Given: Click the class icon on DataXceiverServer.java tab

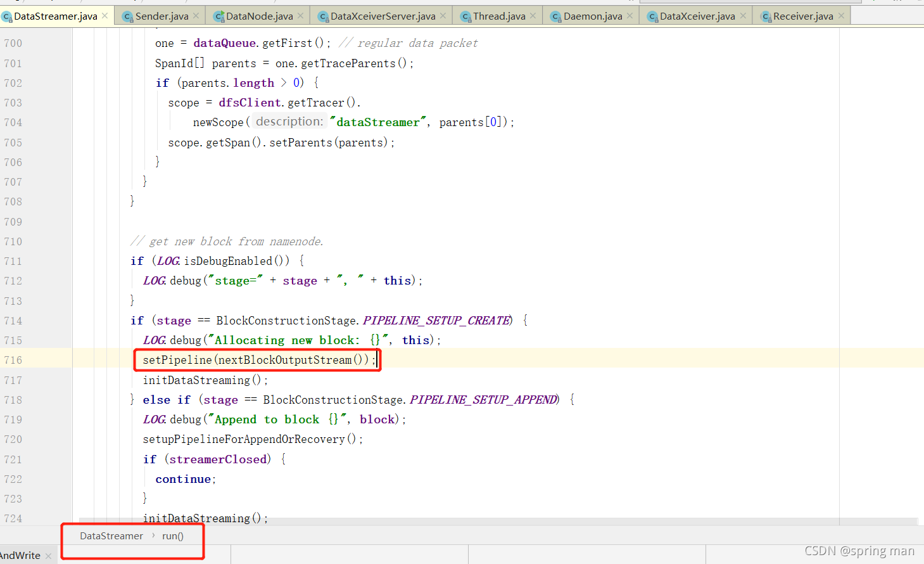Looking at the screenshot, I should [x=323, y=16].
